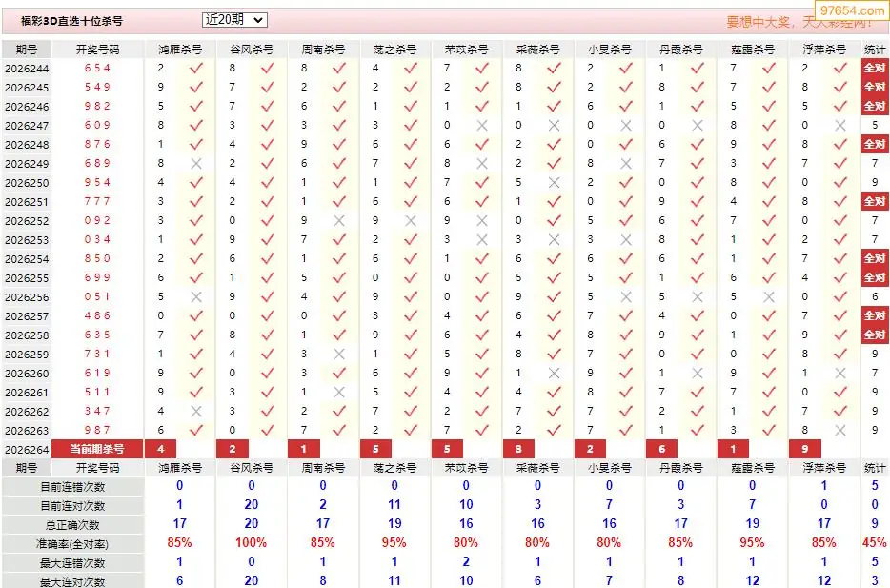The image size is (890, 588).
Task: Click gray X under 鸿雁杀号 for 2026249
Action: point(196,164)
